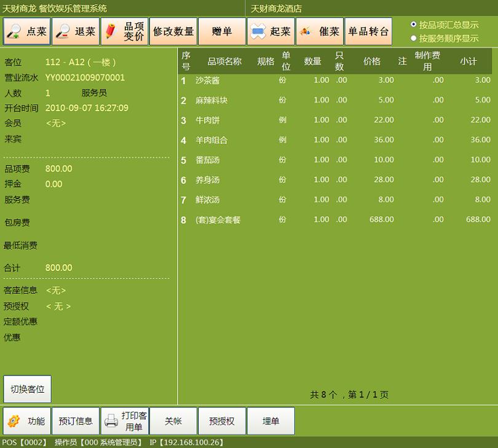Click the 退菜 return dish icon button
This screenshot has width=498, height=448.
(75, 31)
